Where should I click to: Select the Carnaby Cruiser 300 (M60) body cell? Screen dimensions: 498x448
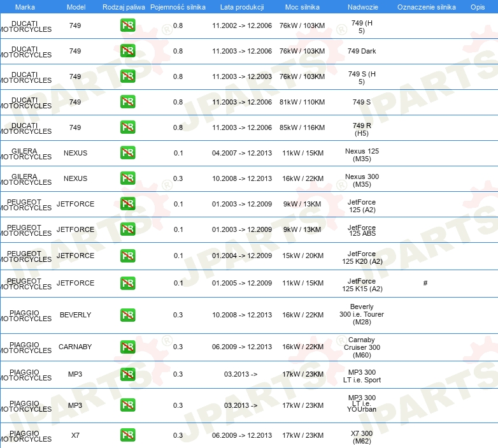click(x=361, y=347)
